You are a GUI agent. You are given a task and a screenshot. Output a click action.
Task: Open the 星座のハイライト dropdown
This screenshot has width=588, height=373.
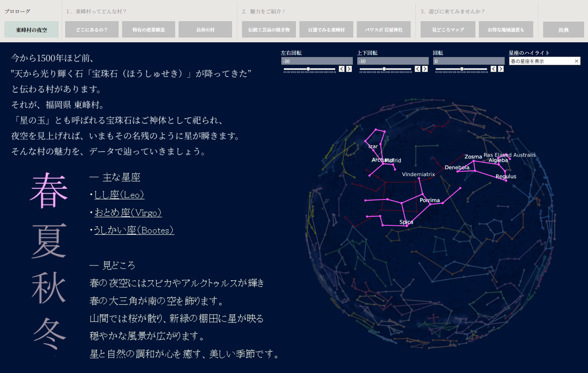pyautogui.click(x=541, y=61)
